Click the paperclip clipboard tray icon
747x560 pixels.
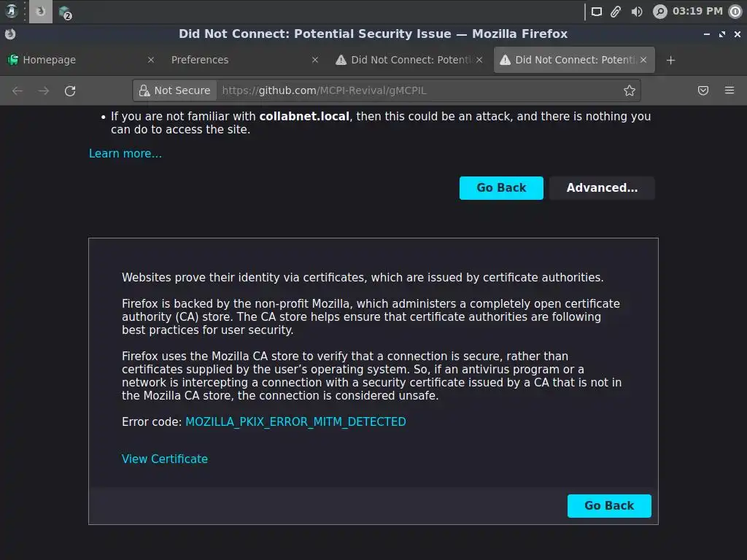616,12
